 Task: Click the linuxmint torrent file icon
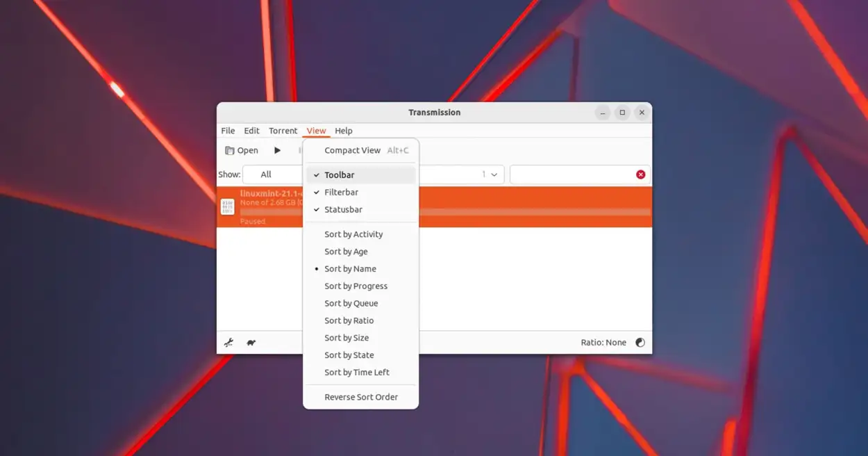point(228,206)
